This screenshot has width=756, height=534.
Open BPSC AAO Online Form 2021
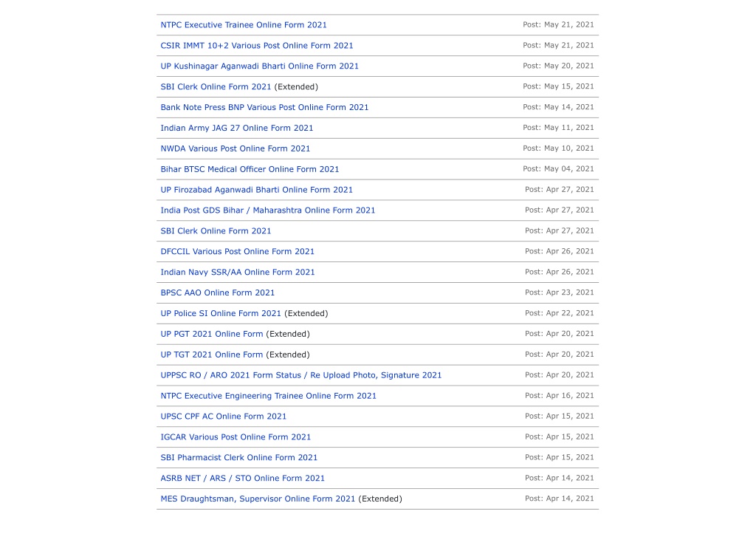tap(218, 292)
